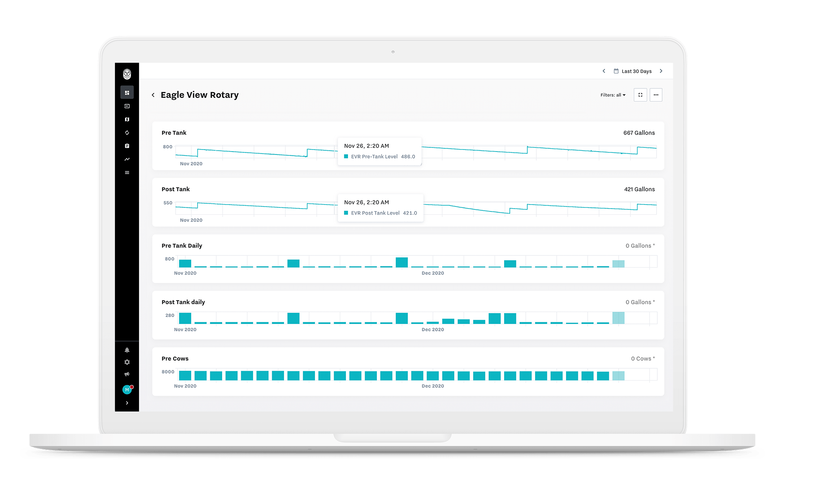The image size is (815, 504).
Task: Click EVR Pre-Tank Level legend swatch
Action: click(346, 156)
